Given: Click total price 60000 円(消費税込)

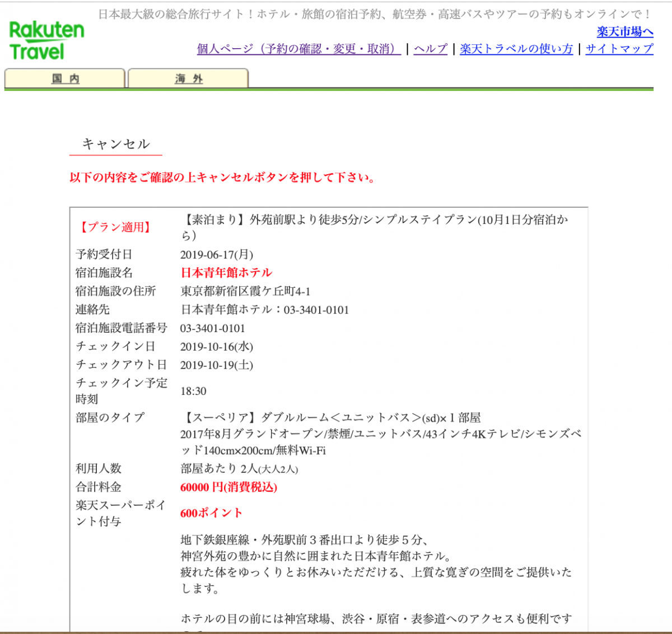Looking at the screenshot, I should click(x=229, y=487).
